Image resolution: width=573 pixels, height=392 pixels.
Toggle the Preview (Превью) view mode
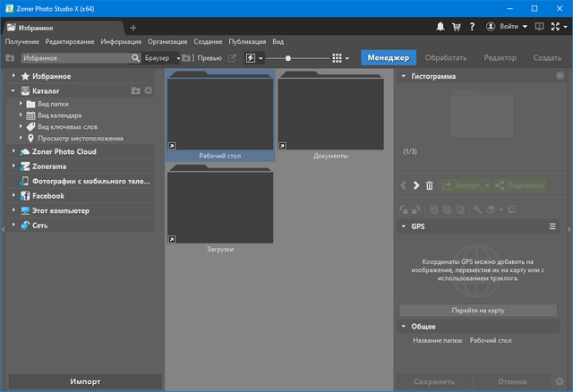tap(209, 58)
